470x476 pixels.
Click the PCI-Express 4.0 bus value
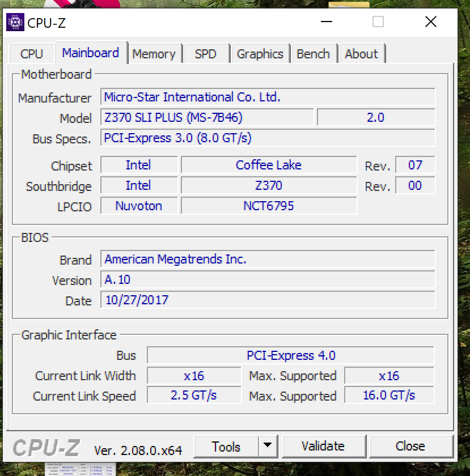coord(291,355)
